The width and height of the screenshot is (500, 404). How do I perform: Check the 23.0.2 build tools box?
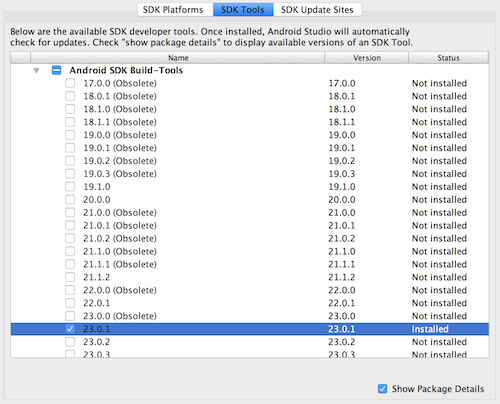(70, 342)
